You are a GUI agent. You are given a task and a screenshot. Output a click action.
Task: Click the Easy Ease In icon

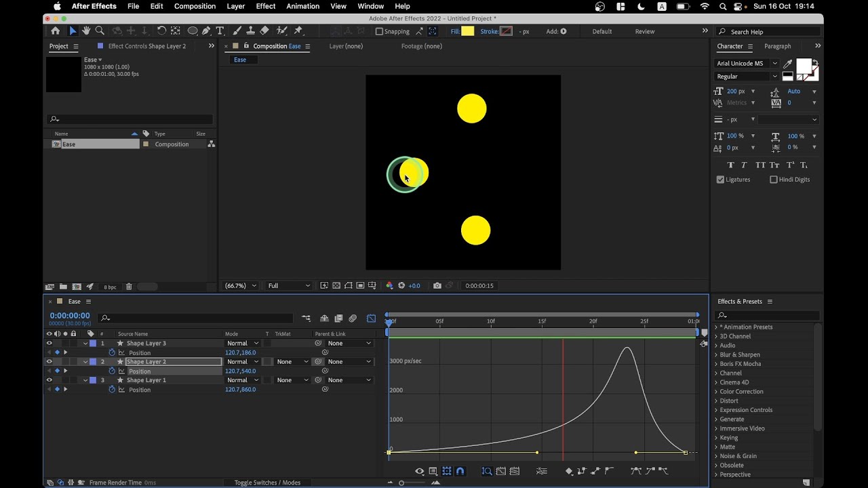tap(650, 471)
